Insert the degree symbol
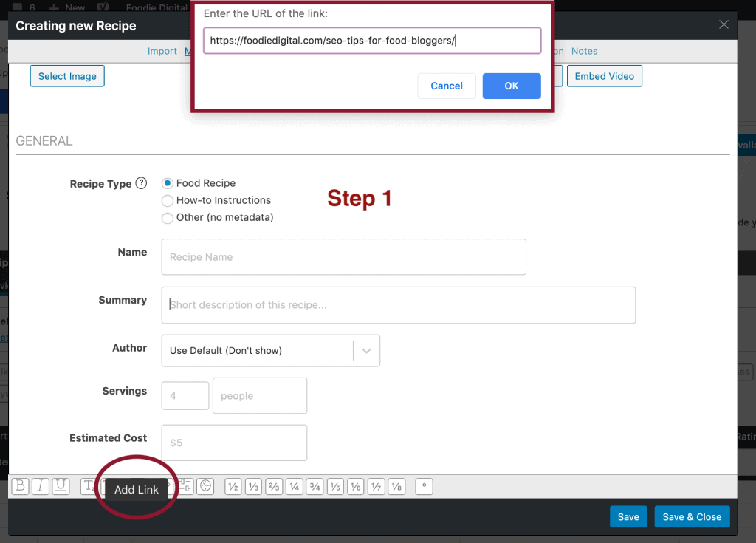The height and width of the screenshot is (543, 756). 425,487
